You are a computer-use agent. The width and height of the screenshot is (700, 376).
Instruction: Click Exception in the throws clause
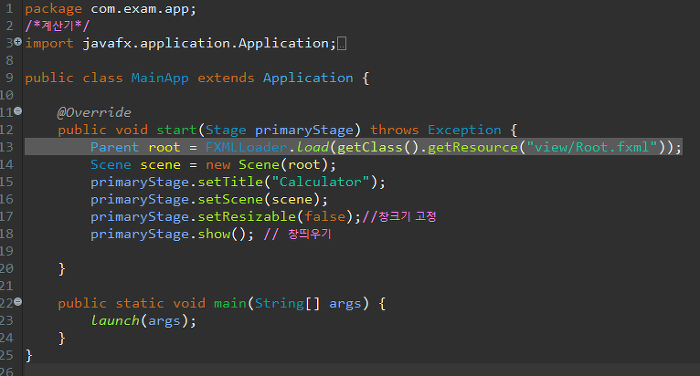[464, 130]
